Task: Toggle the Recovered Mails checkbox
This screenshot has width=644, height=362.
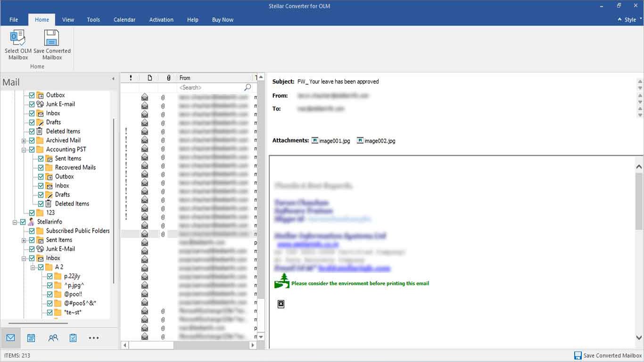Action: point(41,167)
